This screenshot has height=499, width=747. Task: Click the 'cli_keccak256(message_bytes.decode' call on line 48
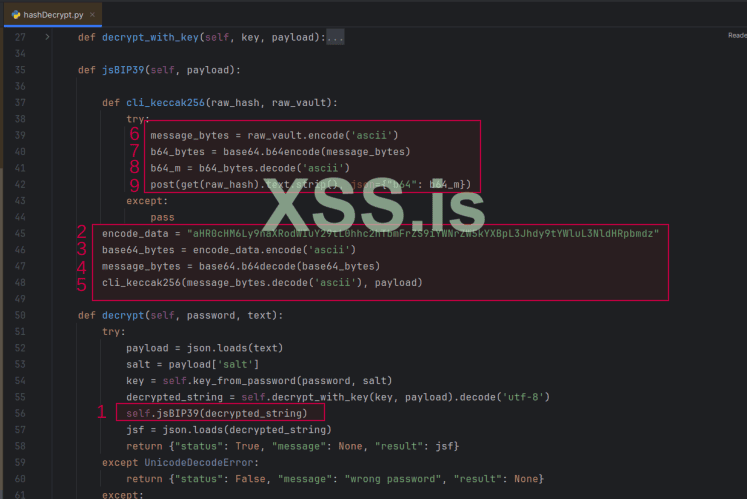pos(262,283)
